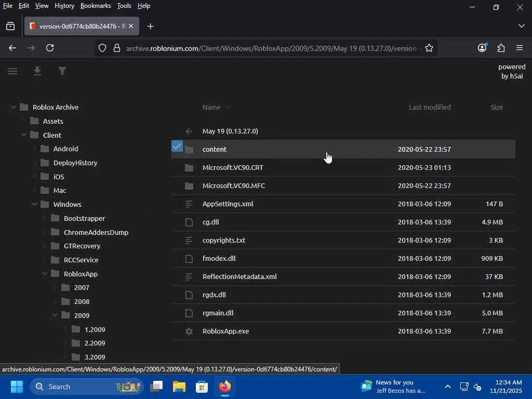Collapse the 2009 tree node
532x399 pixels.
point(55,315)
